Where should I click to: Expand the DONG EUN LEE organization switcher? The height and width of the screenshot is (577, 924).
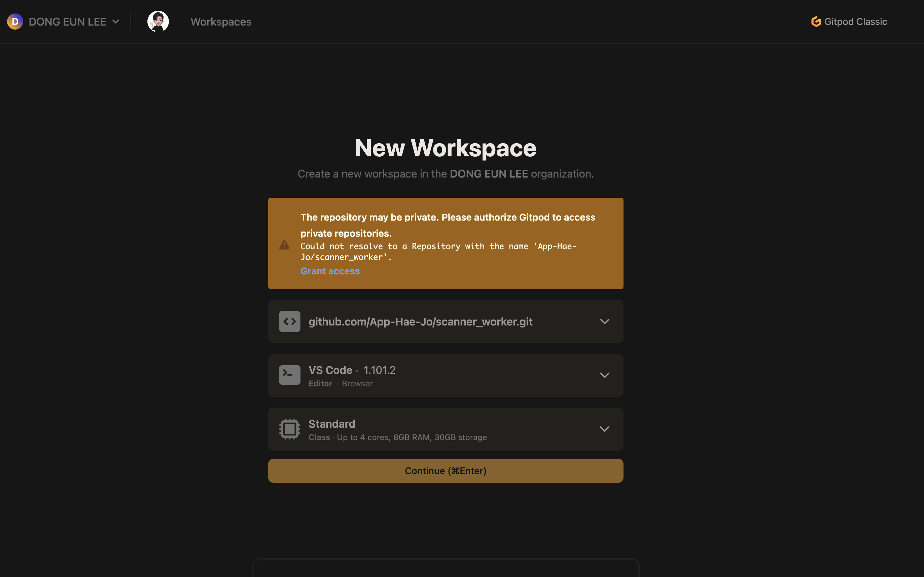point(116,22)
